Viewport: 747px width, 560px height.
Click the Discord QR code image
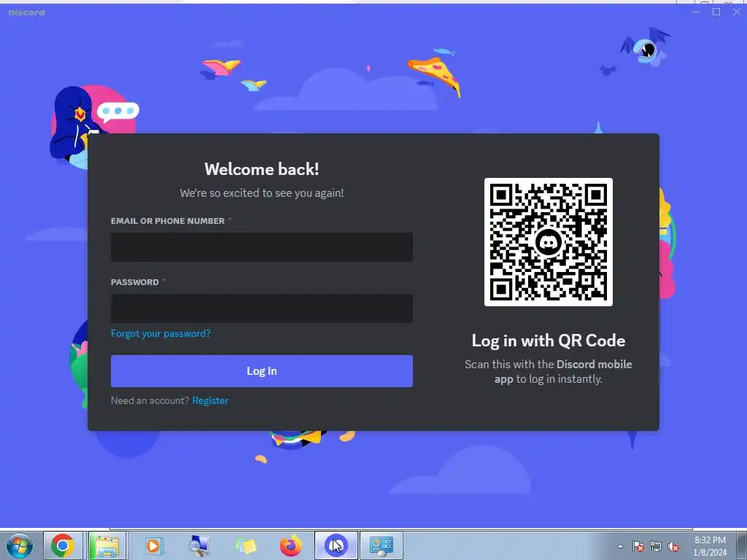(x=549, y=242)
